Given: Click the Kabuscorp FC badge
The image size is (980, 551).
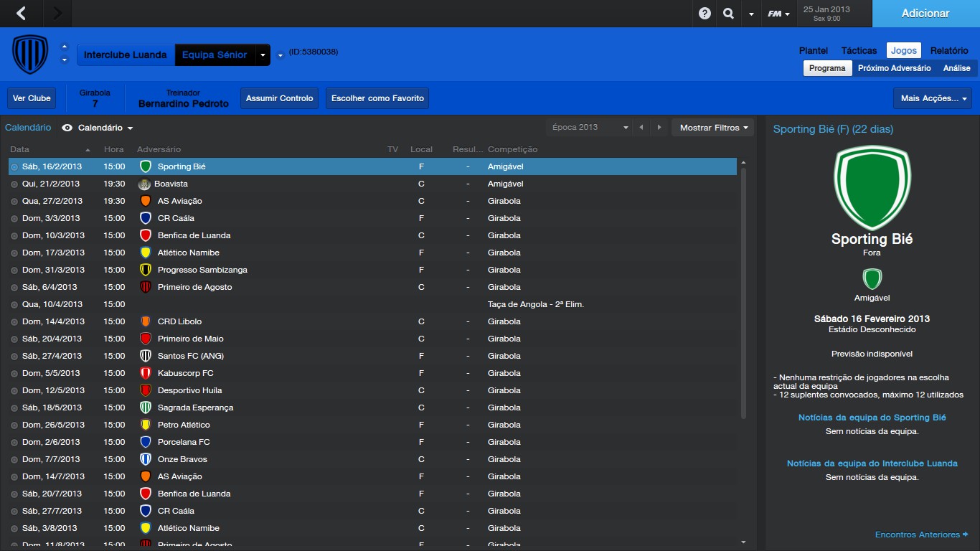Looking at the screenshot, I should coord(146,373).
